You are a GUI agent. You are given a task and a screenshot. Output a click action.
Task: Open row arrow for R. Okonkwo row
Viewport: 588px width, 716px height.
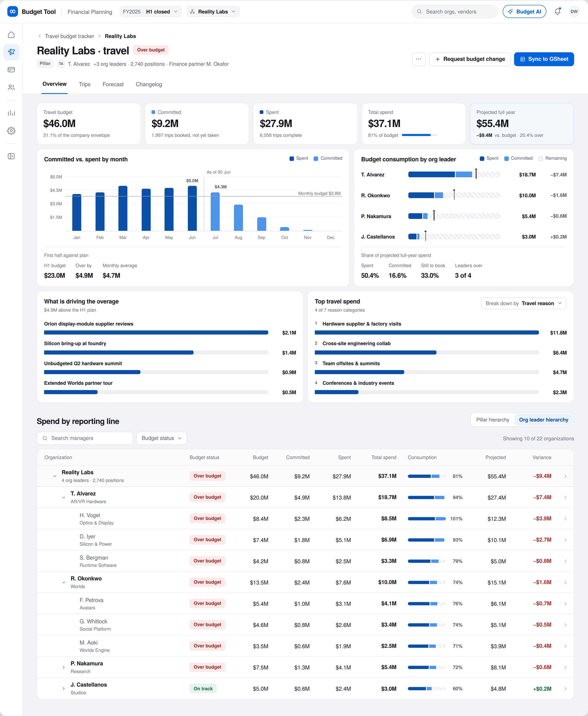coord(565,582)
